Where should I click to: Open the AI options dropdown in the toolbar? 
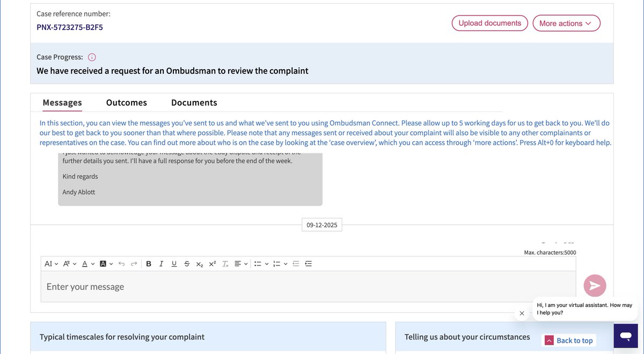(51, 263)
